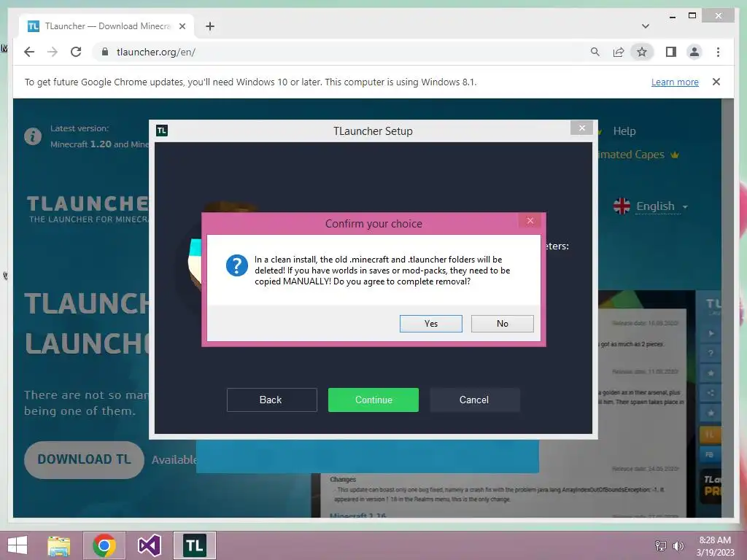Open File Explorer from taskbar
The image size is (747, 560).
(58, 545)
